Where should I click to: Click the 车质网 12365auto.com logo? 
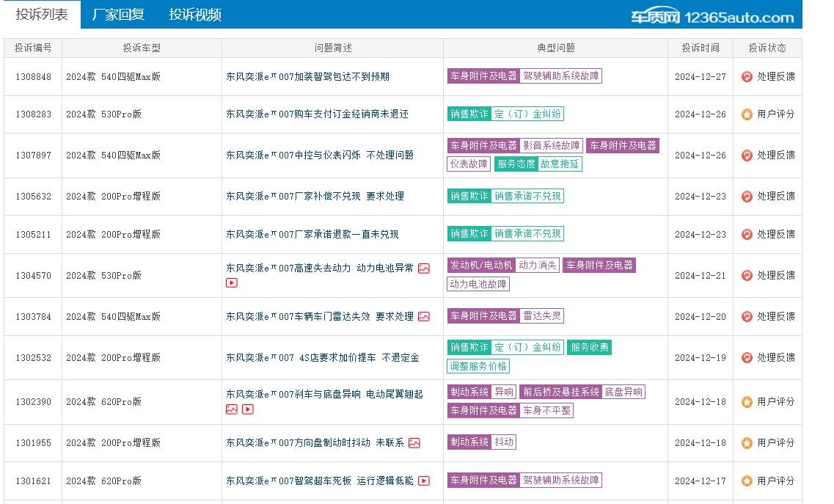[712, 17]
